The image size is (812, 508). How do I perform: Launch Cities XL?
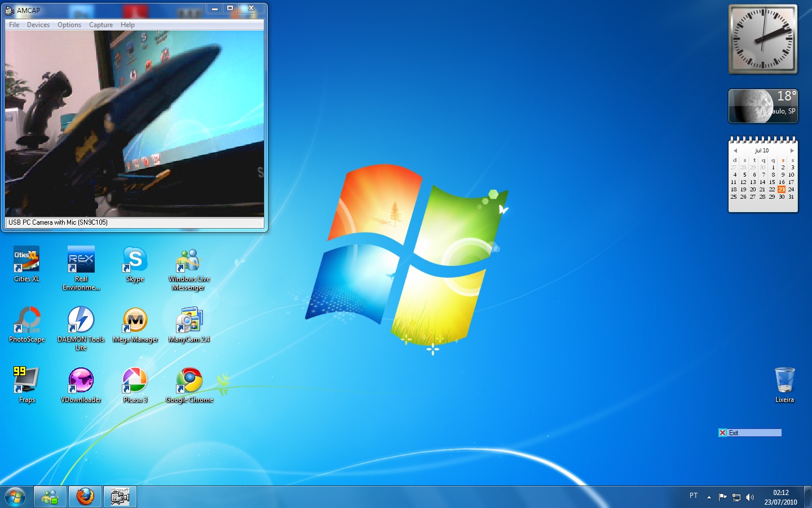(27, 260)
